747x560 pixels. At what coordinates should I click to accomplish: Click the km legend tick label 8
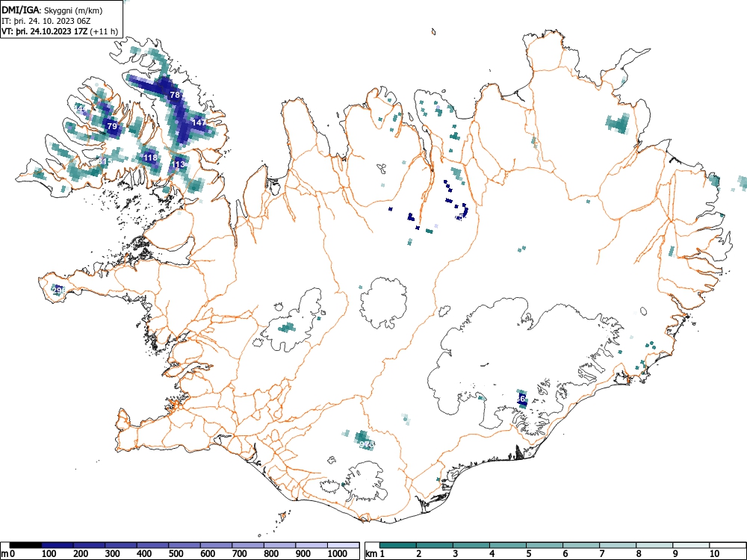point(639,554)
